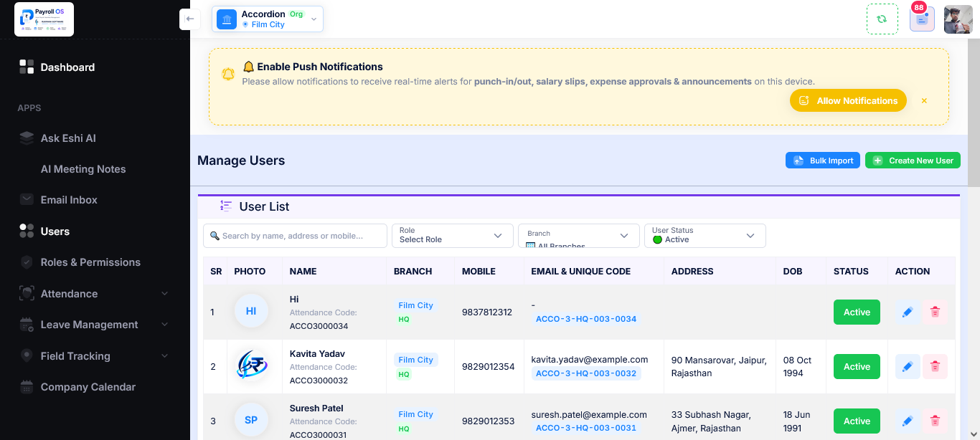Image resolution: width=980 pixels, height=440 pixels.
Task: Click code ACCO-3-HQ-003-0031
Action: pyautogui.click(x=586, y=428)
